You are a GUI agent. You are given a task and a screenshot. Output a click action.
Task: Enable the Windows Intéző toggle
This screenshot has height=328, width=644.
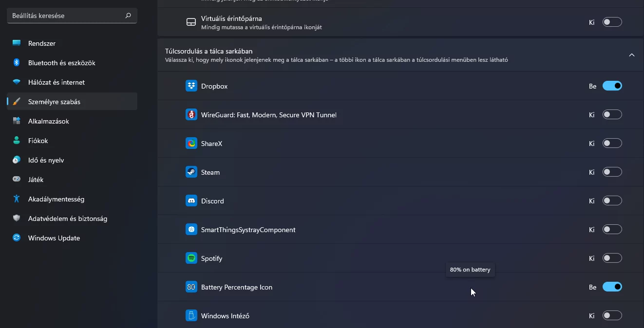coord(612,316)
